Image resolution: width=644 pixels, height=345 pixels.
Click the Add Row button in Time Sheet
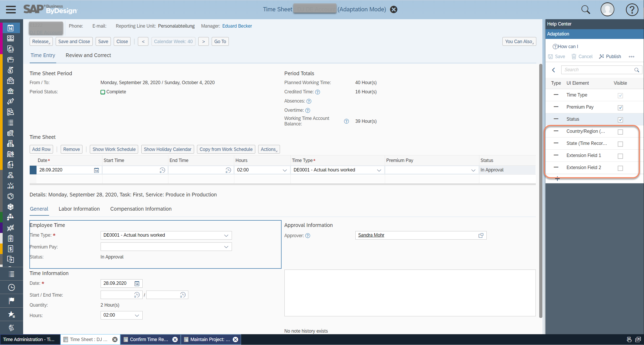click(x=41, y=149)
